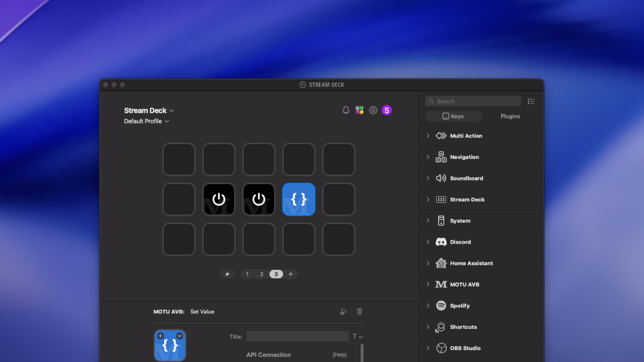Switch to the Keys tab

pyautogui.click(x=453, y=116)
